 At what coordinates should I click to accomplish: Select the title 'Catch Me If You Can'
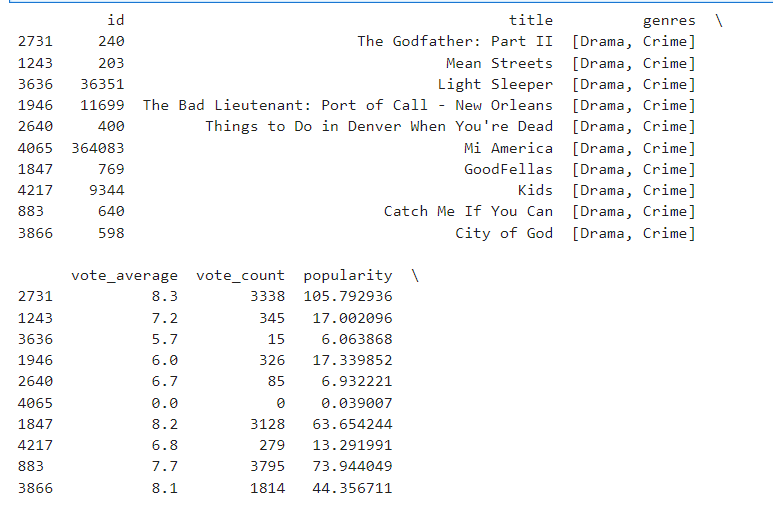coord(468,211)
